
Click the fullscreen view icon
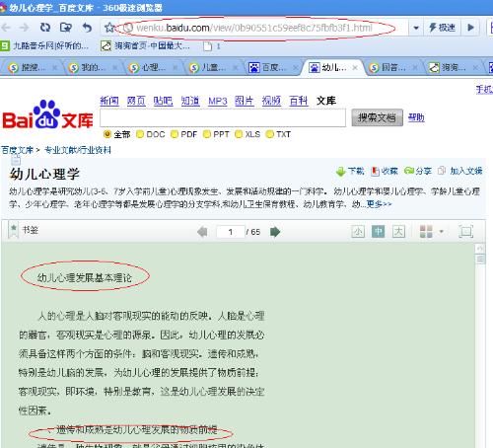[x=466, y=232]
